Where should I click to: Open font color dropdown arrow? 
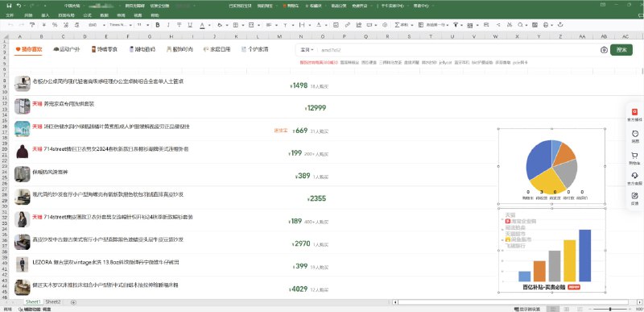coord(209,25)
